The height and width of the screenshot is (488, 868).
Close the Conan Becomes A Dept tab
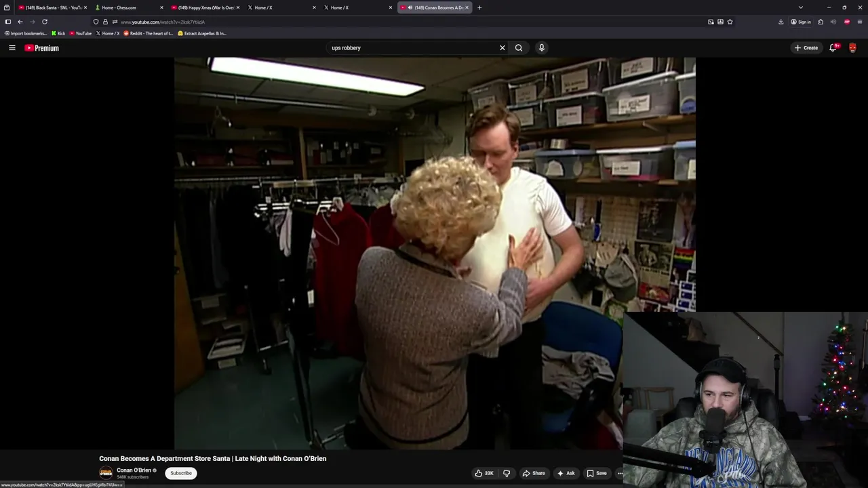click(467, 7)
